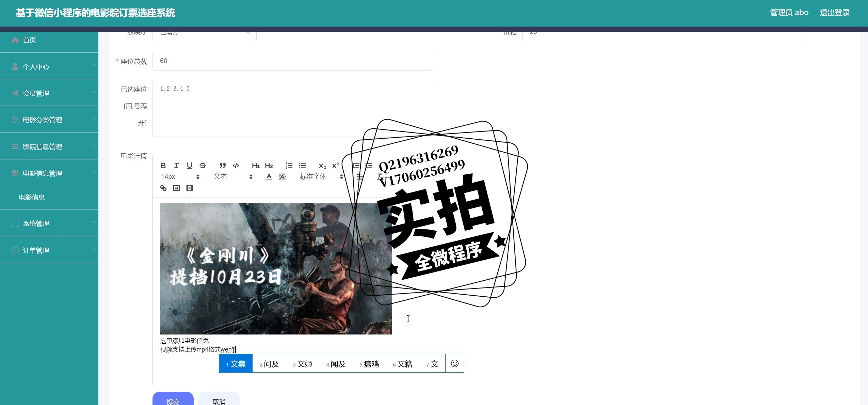This screenshot has width=868, height=405.
Task: Expand 订单管理 sidebar menu
Action: 49,250
